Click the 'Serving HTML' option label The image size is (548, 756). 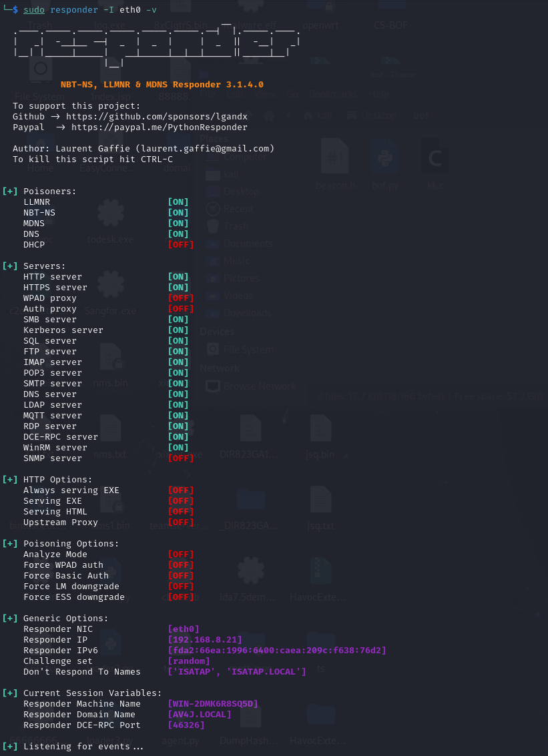pyautogui.click(x=55, y=512)
